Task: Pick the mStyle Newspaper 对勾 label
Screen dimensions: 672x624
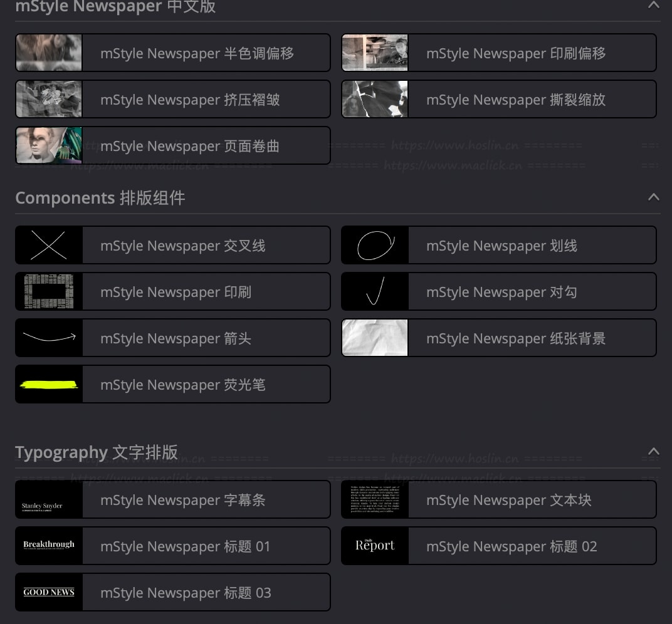Action: click(x=502, y=292)
